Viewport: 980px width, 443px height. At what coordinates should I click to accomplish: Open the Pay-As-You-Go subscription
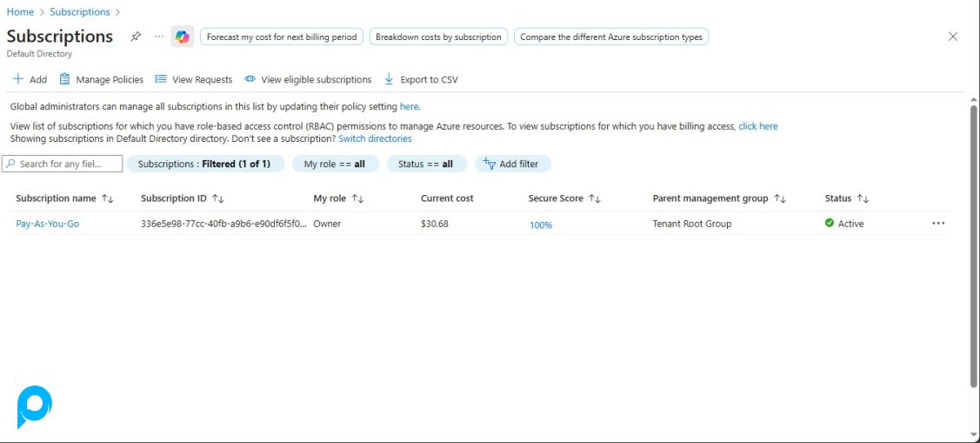tap(48, 224)
